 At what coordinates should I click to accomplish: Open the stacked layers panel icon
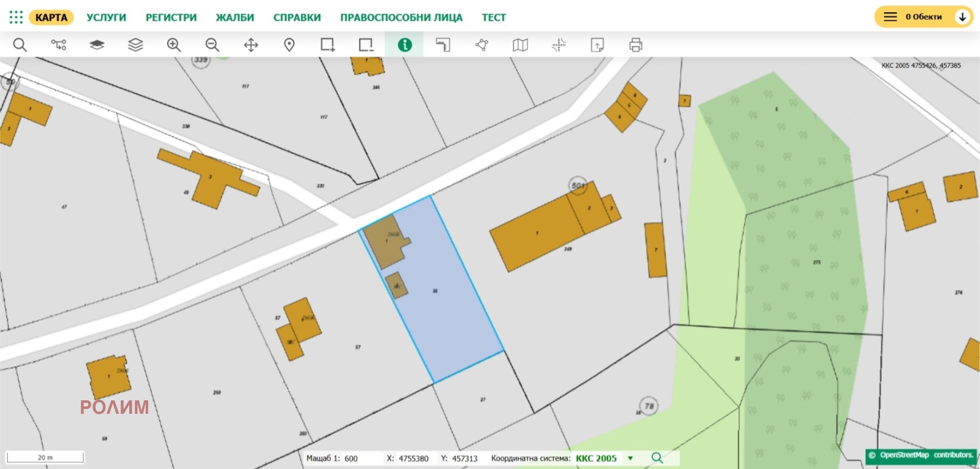pos(135,45)
